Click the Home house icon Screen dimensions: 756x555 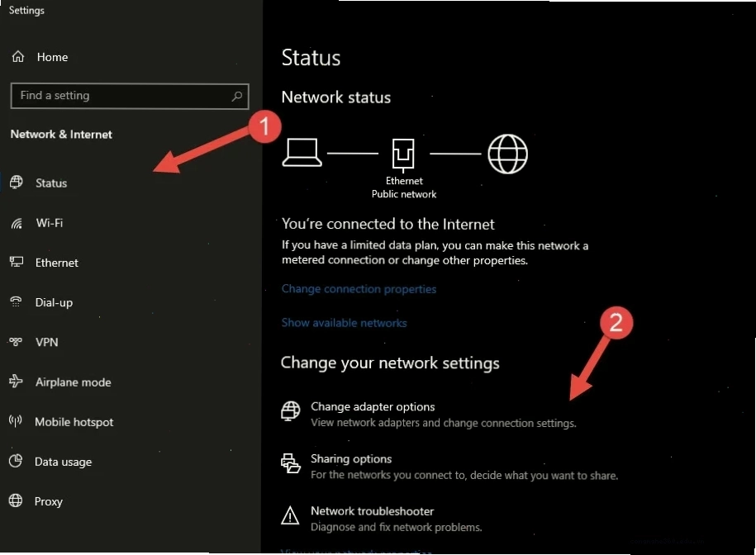coord(18,57)
